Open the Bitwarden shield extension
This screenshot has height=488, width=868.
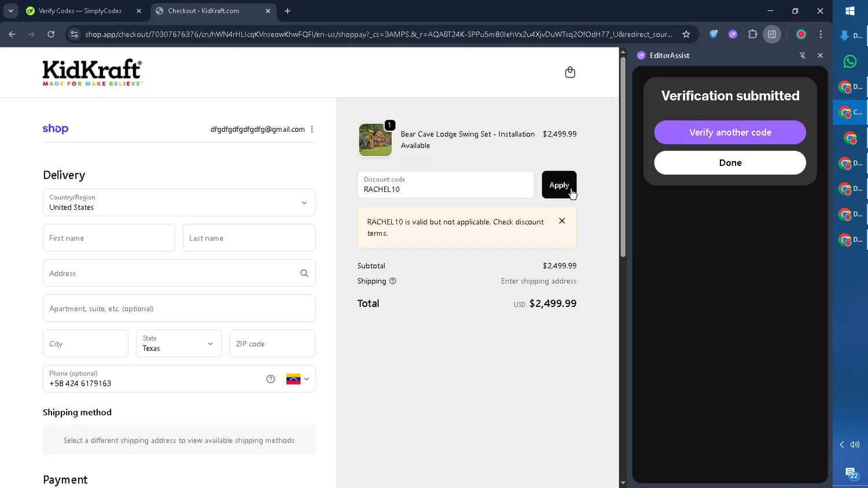[713, 34]
